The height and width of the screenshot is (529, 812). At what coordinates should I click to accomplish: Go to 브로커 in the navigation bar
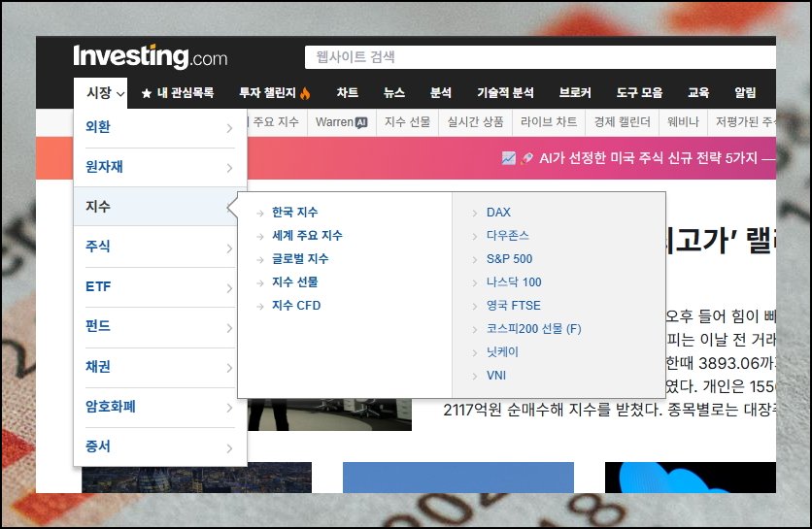pos(575,93)
